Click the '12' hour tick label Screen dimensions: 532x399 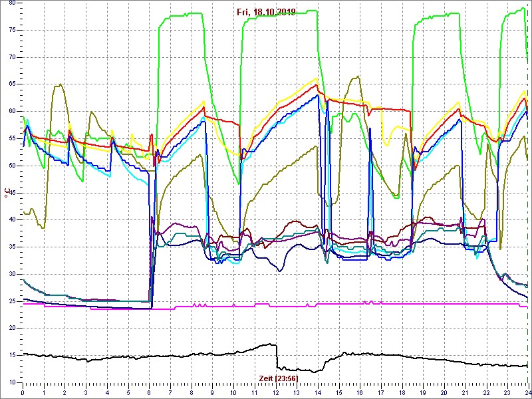[276, 392]
